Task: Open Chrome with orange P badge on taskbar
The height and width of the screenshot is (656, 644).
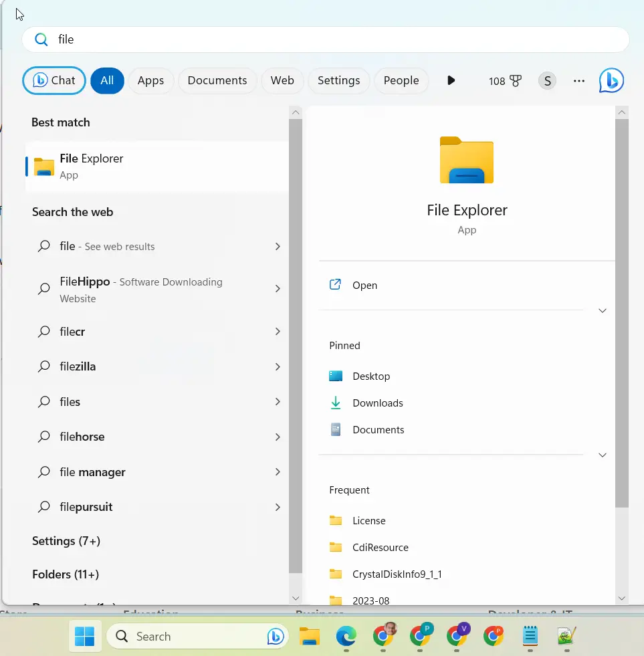Action: tap(494, 635)
